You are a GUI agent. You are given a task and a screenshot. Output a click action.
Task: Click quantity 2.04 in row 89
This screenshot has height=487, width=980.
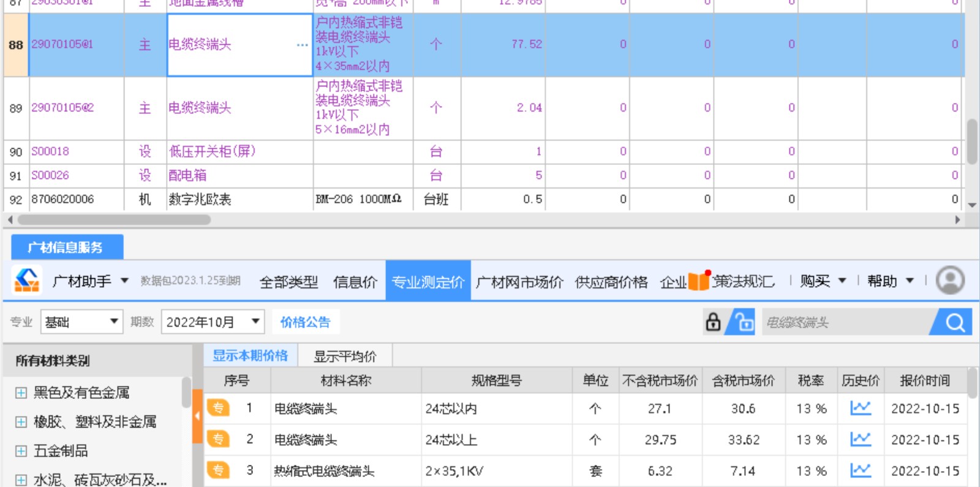click(x=529, y=108)
